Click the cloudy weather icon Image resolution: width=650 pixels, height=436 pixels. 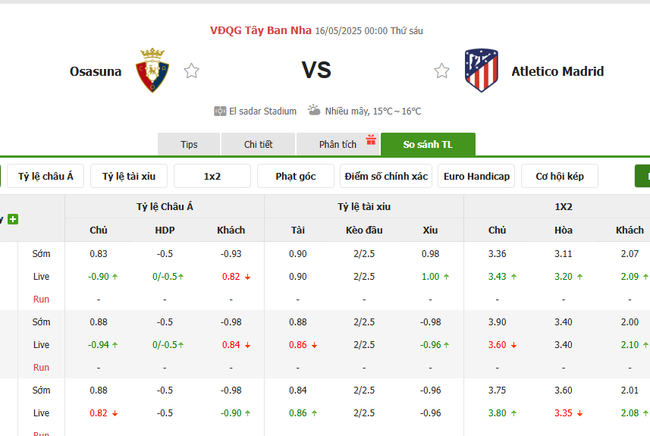(314, 111)
